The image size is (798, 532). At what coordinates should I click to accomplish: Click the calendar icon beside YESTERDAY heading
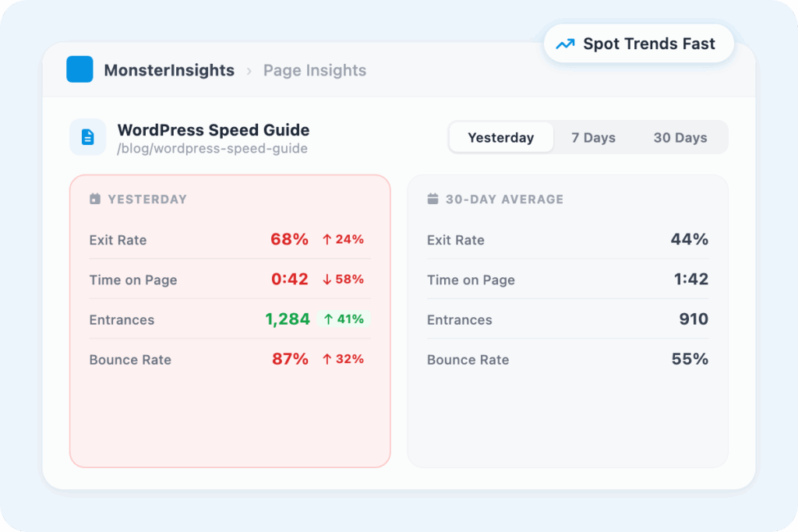[95, 199]
